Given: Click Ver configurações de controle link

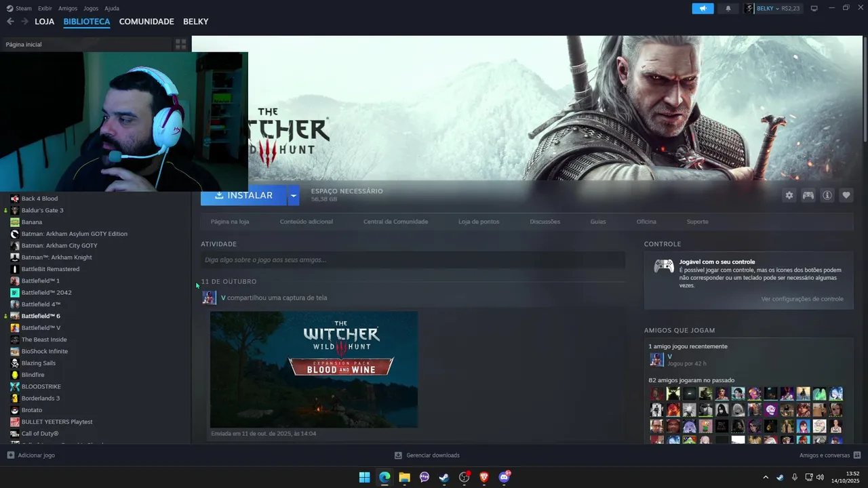Looking at the screenshot, I should click(802, 299).
